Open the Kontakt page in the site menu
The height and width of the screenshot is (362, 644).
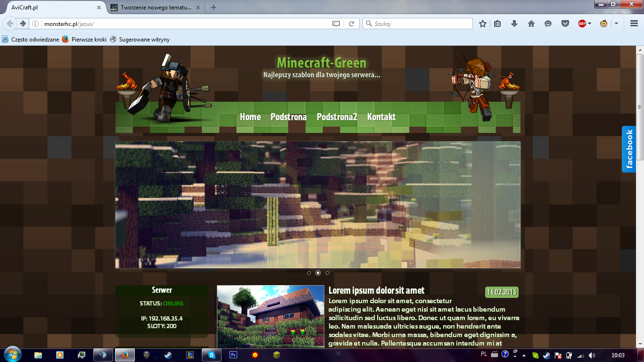click(381, 117)
